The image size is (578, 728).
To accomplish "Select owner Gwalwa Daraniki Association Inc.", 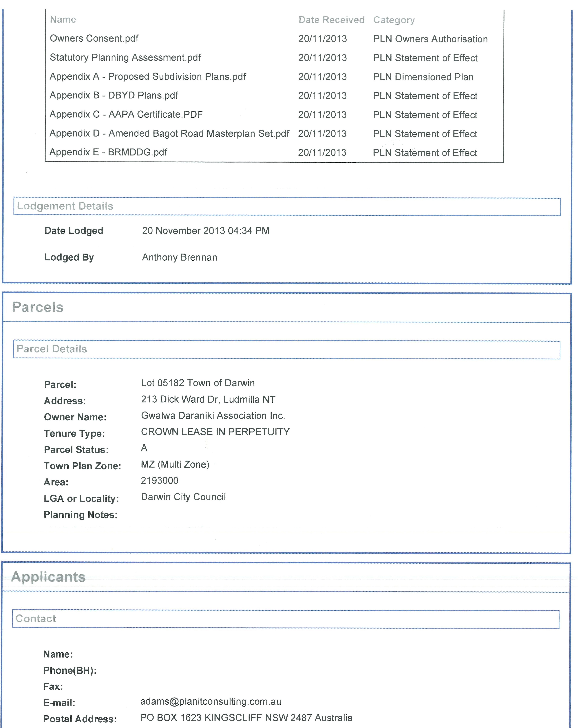I will click(x=213, y=416).
